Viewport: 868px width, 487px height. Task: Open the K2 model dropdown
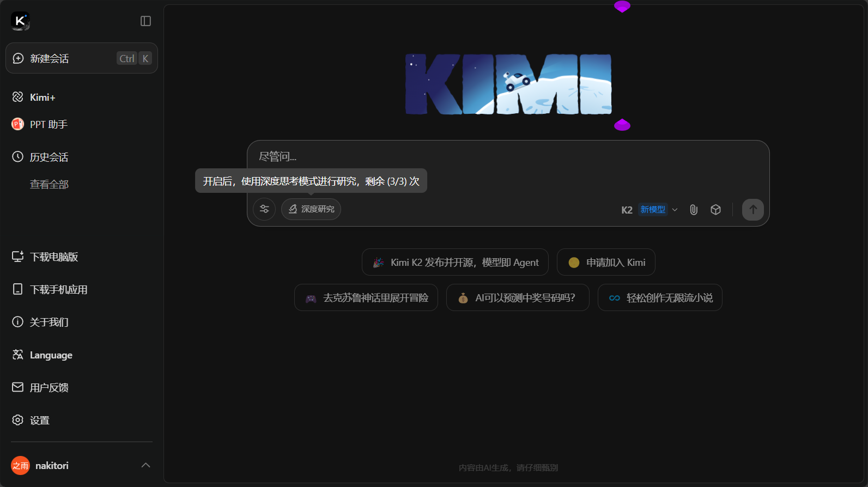(x=650, y=210)
